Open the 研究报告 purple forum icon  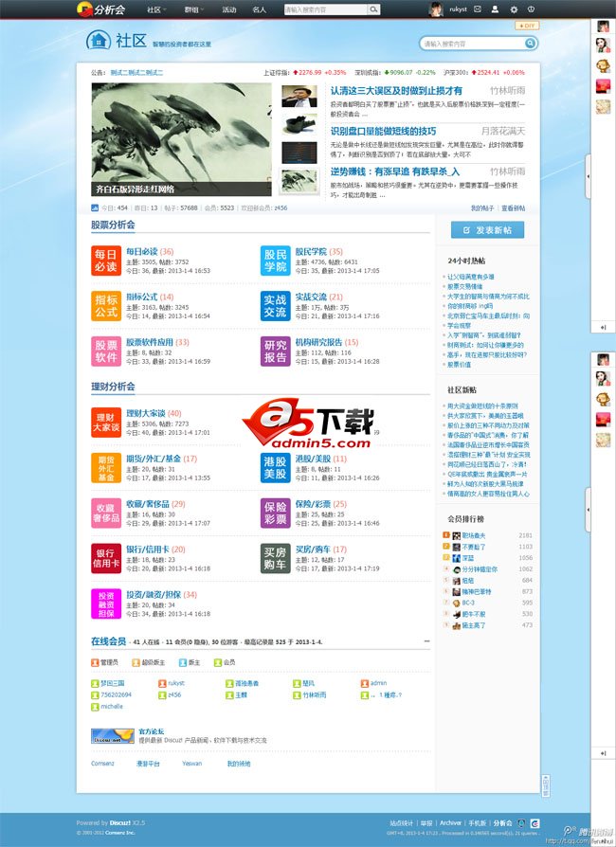click(275, 351)
